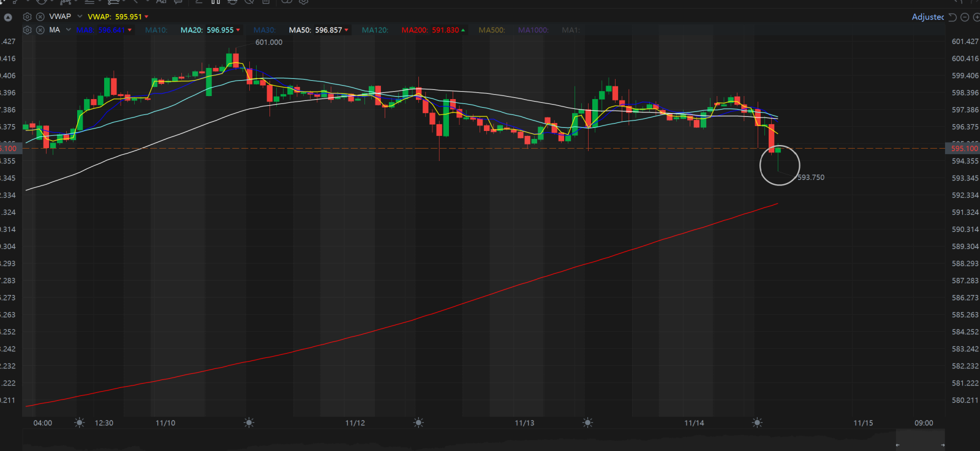Click the Adjusted price link
This screenshot has width=980, height=451.
(x=927, y=17)
